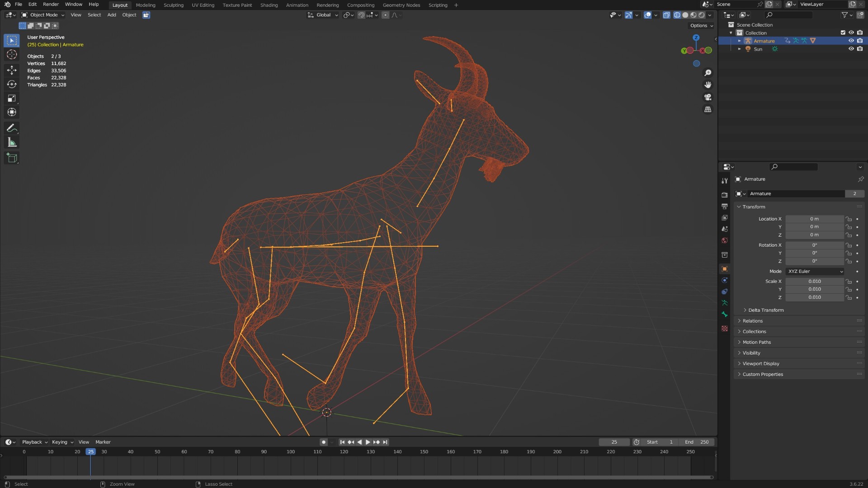The height and width of the screenshot is (488, 868).
Task: Open the Render properties tab
Action: (725, 195)
